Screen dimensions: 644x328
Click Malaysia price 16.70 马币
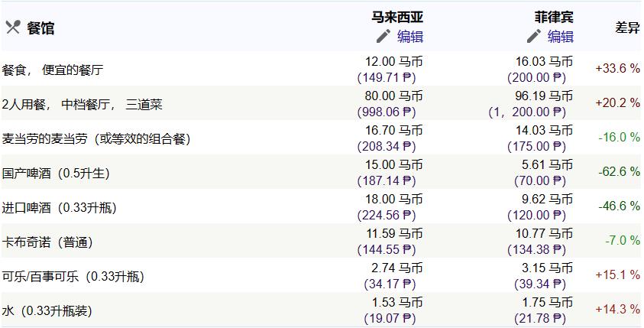tap(394, 131)
